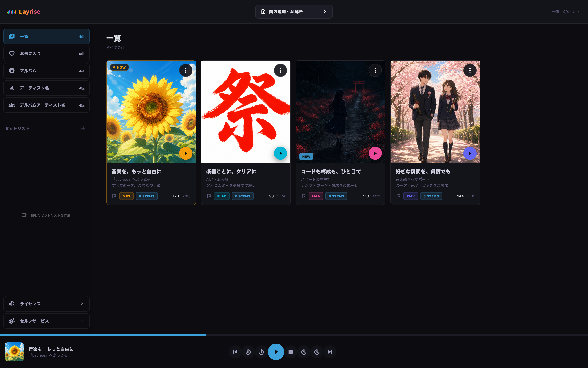Flag the コードも構成も、ひと目で track

point(304,196)
